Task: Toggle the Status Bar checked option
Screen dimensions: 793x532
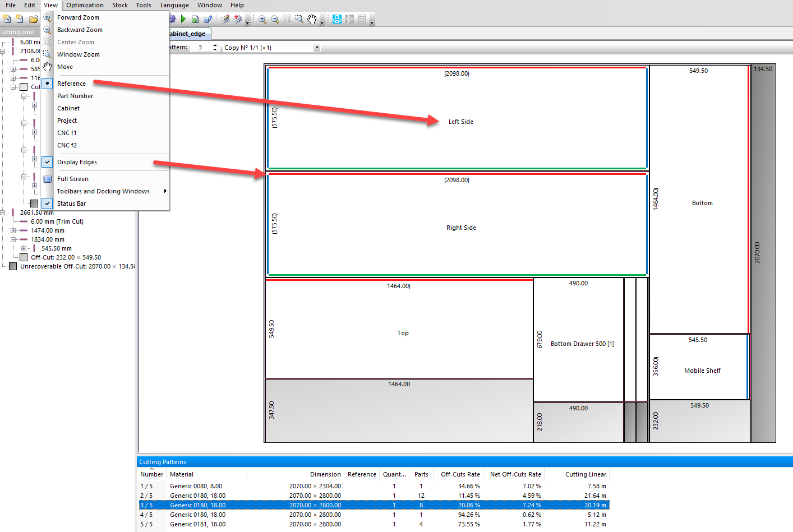Action: (x=71, y=203)
